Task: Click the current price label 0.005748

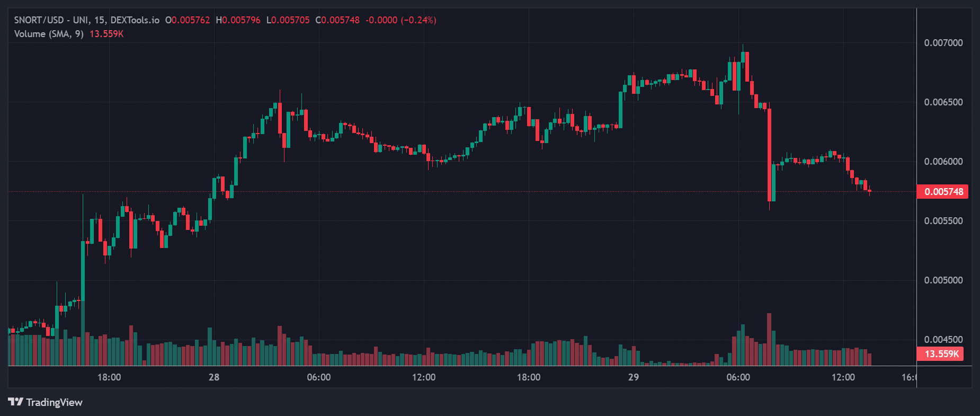Action: [943, 192]
